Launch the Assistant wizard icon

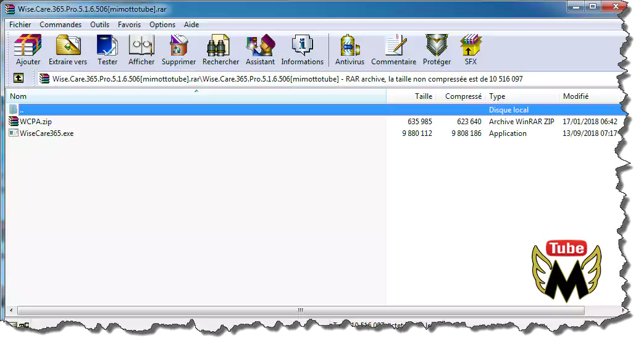[261, 45]
